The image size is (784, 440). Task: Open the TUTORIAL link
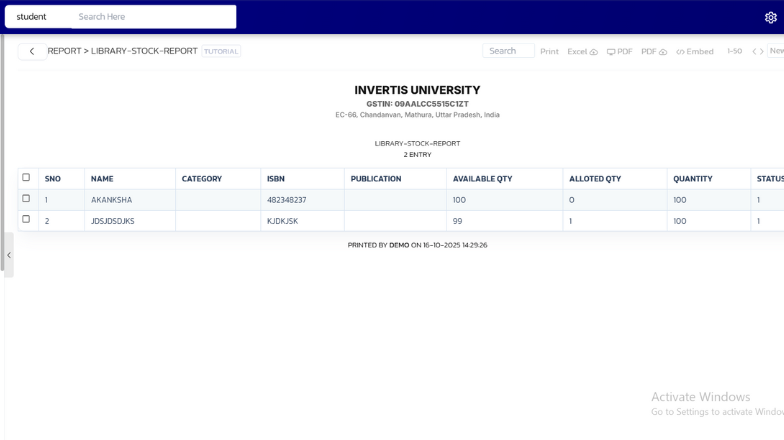tap(221, 51)
